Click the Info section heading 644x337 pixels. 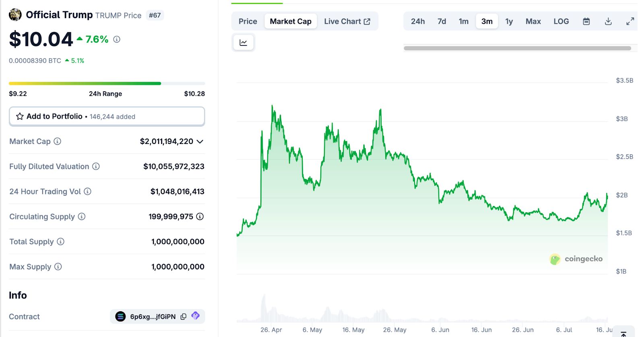pos(18,295)
